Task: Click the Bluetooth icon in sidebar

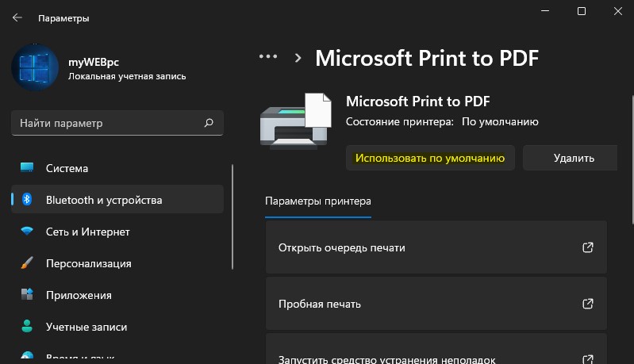Action: (x=27, y=199)
